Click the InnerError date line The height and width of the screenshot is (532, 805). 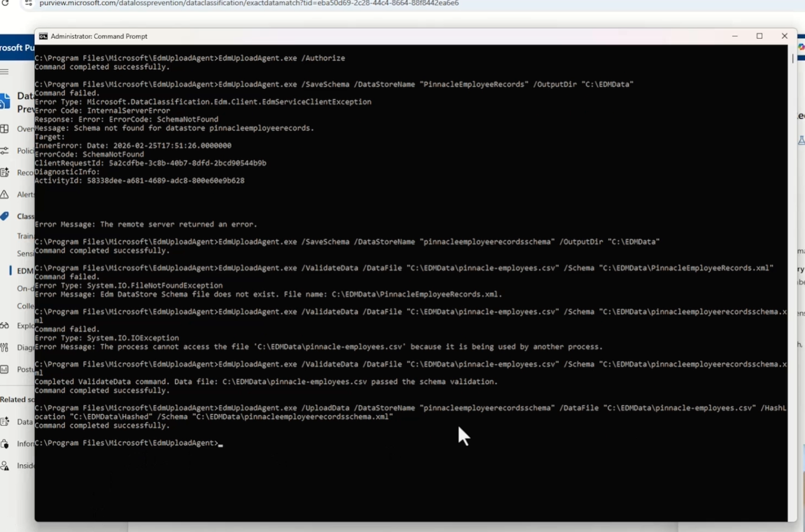pos(133,146)
